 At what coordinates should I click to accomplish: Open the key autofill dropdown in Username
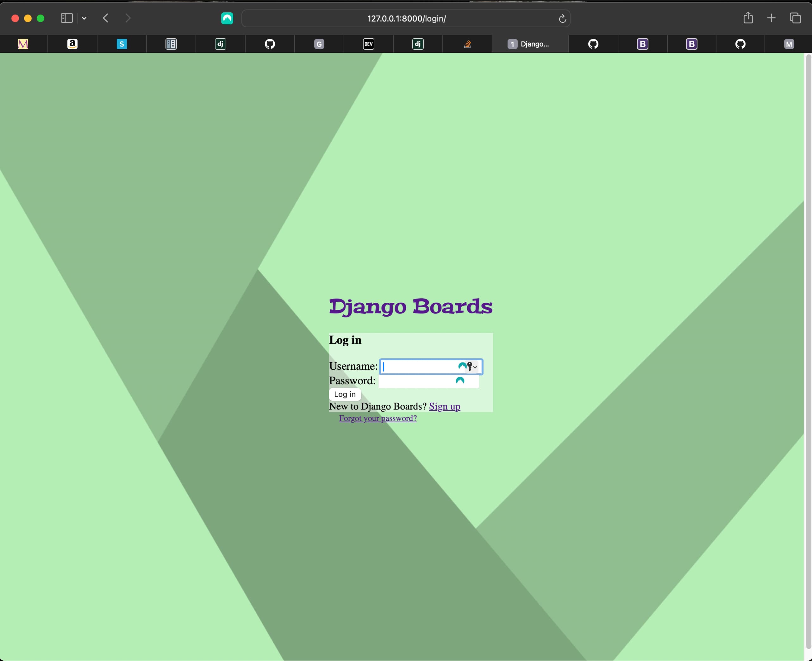472,367
